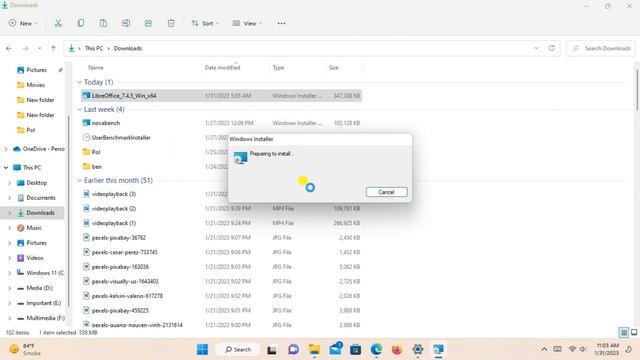Go back with the left arrow
The image size is (640, 360).
pos(9,48)
